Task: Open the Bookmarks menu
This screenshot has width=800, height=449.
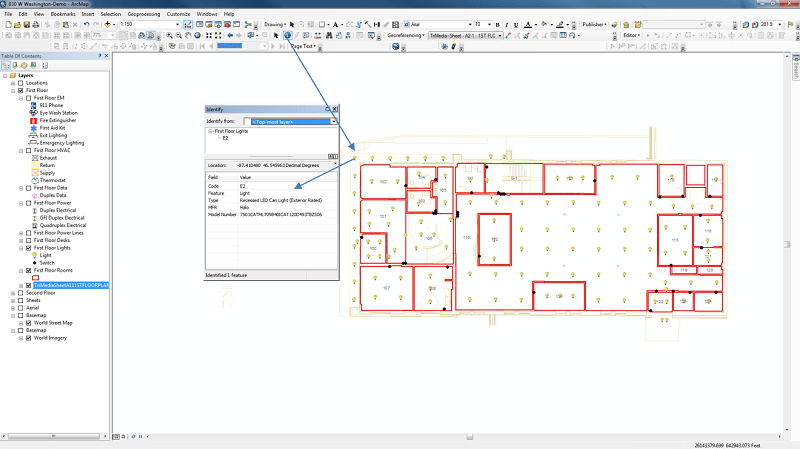Action: tap(63, 14)
